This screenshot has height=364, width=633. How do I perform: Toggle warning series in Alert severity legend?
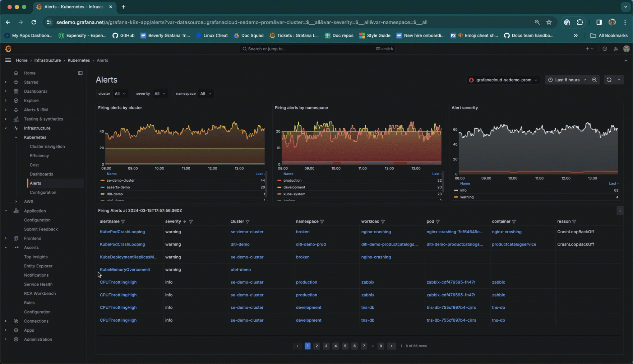point(467,197)
